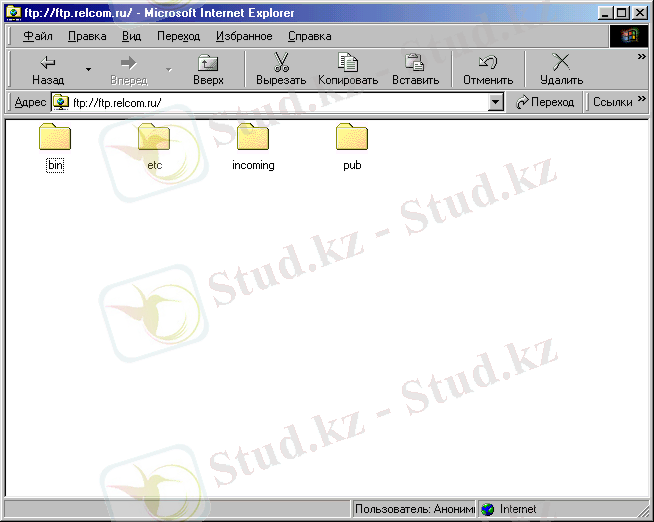Click the FTP page icon in address bar

[61, 102]
